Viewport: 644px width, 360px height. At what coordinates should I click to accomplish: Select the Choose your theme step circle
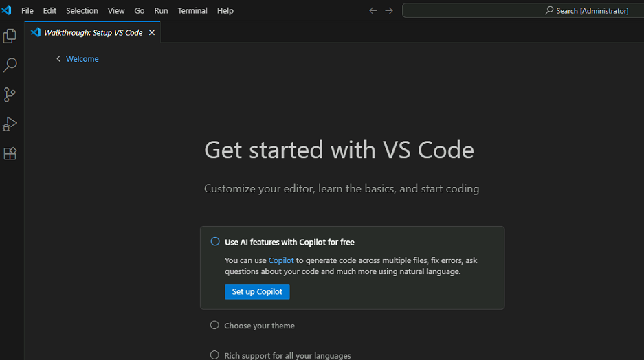[214, 325]
